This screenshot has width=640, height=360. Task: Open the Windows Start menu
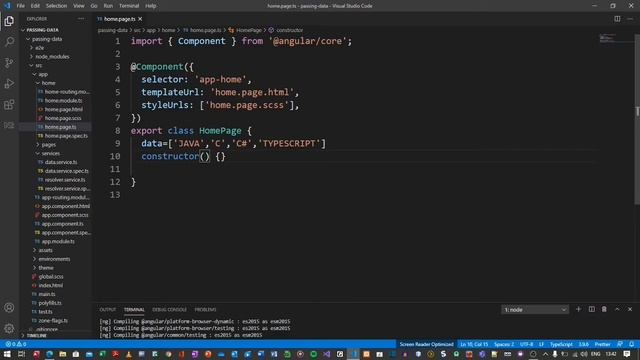pos(7,354)
